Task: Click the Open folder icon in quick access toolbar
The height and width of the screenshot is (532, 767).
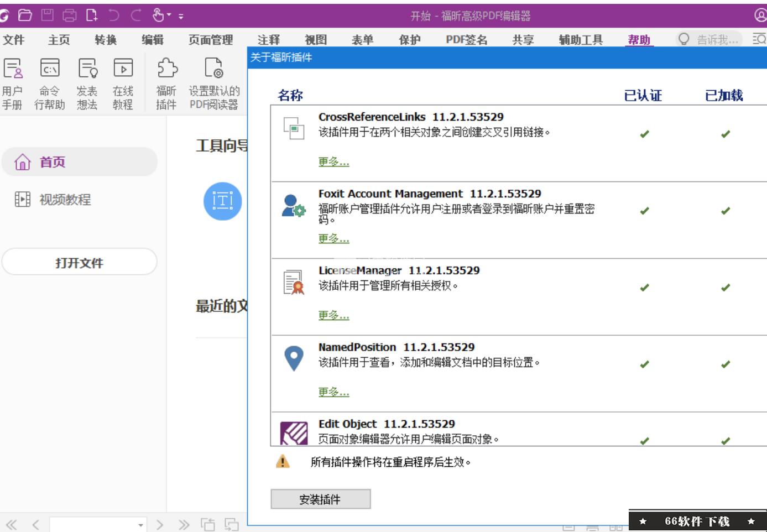Action: pos(25,15)
